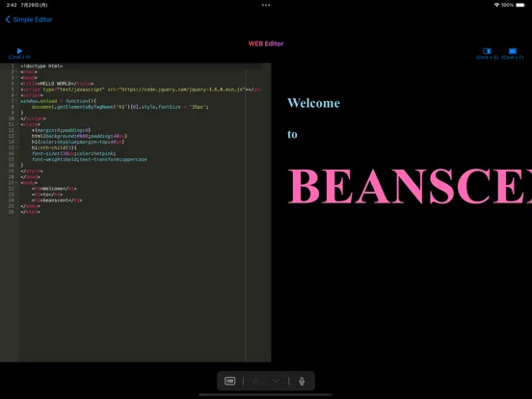The width and height of the screenshot is (532, 399).
Task: Collapse the html tag fold on line 2
Action: click(16, 72)
